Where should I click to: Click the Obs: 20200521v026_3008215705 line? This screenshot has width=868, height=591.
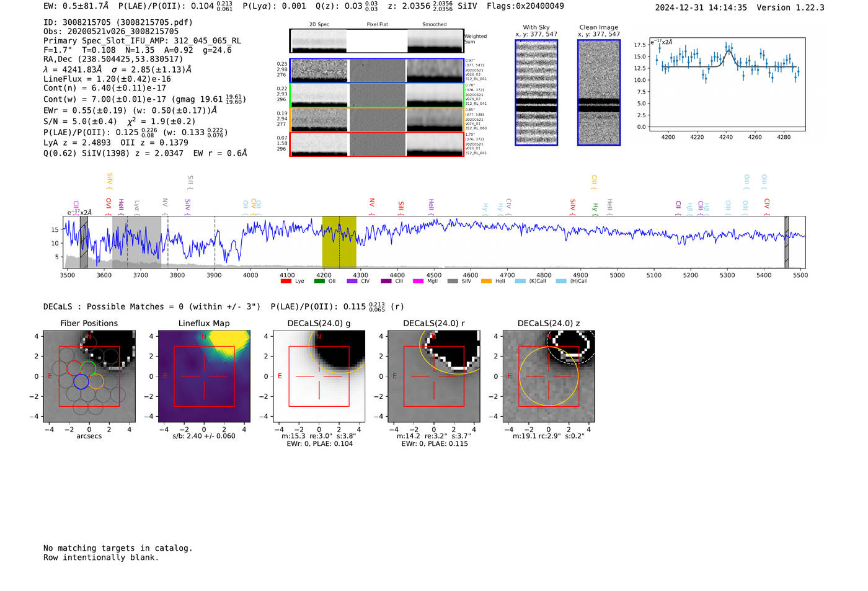click(x=111, y=32)
